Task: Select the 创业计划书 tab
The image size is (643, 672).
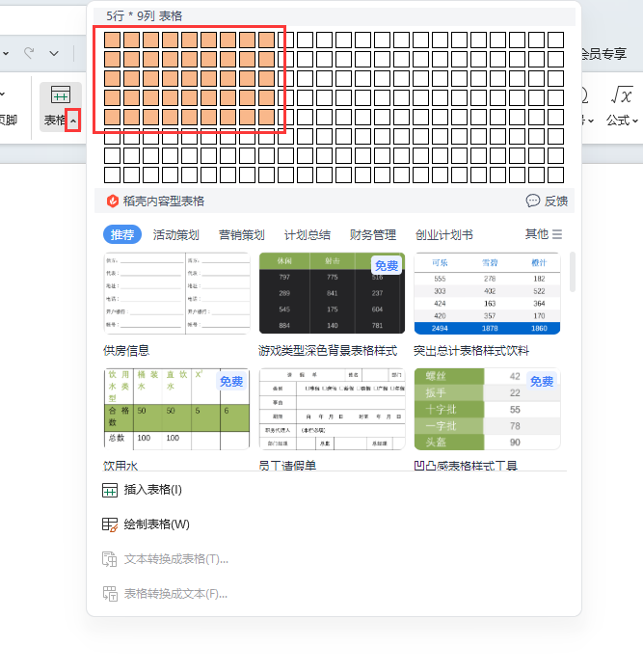Action: click(443, 235)
